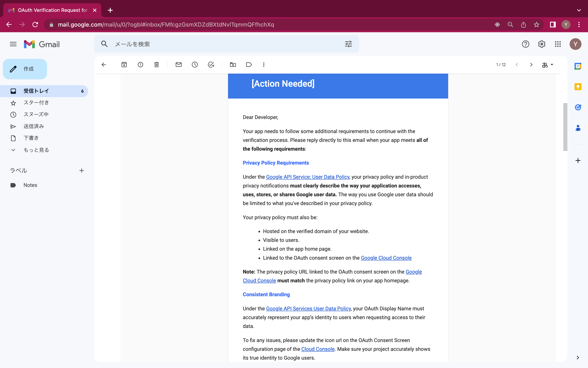Viewport: 588px width, 368px height.
Task: Compose a new email with 作成
Action: pyautogui.click(x=25, y=69)
